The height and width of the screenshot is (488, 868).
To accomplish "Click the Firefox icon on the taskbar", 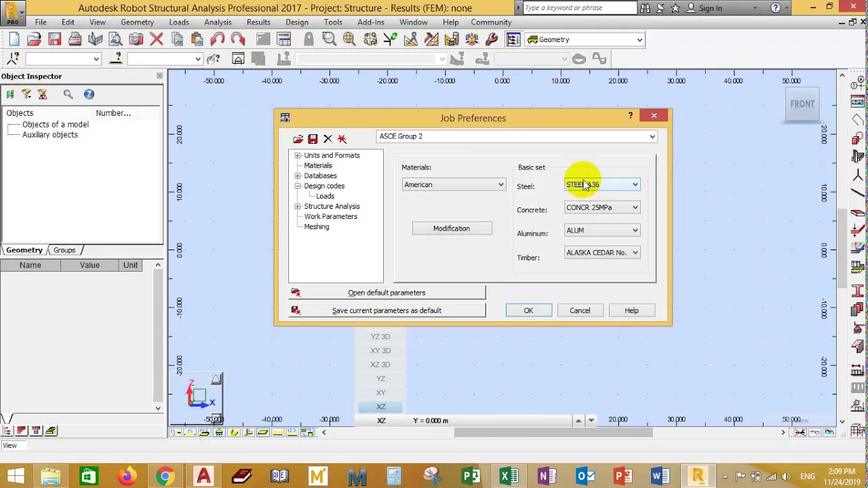I will [x=127, y=476].
